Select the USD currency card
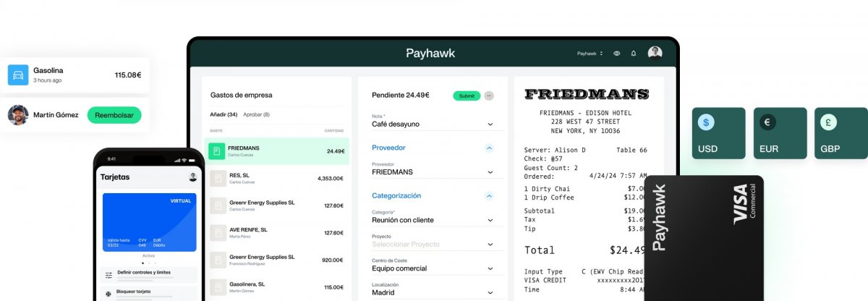This screenshot has height=301, width=868. [718, 133]
